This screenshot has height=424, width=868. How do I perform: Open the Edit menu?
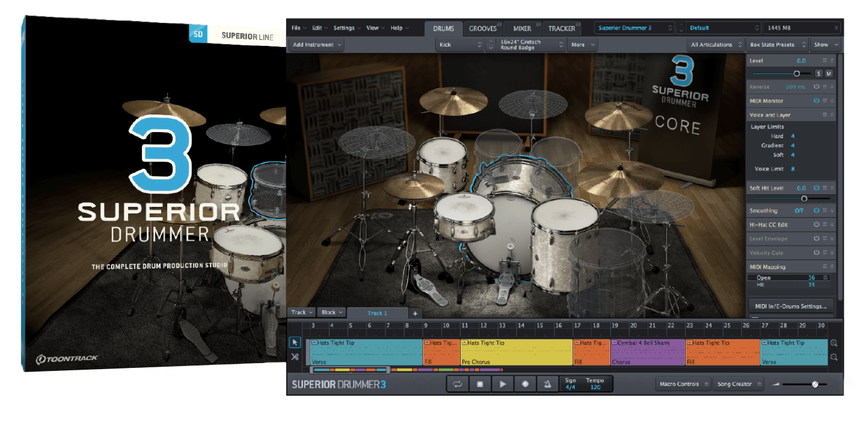pos(320,28)
